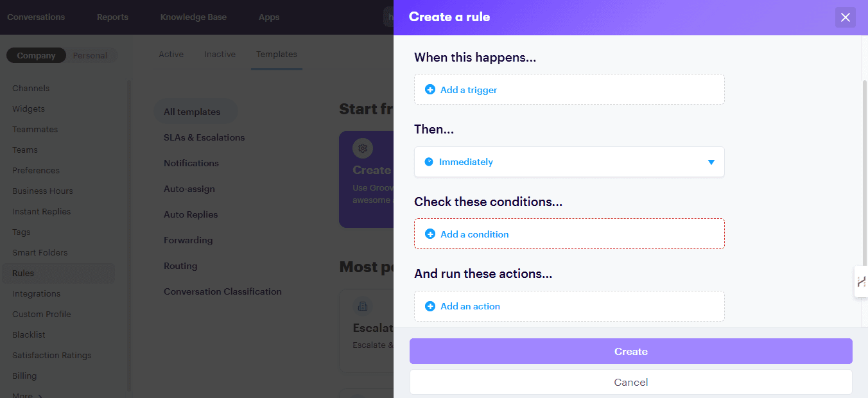The height and width of the screenshot is (398, 868).
Task: Select the Auto Replies template category
Action: (191, 214)
